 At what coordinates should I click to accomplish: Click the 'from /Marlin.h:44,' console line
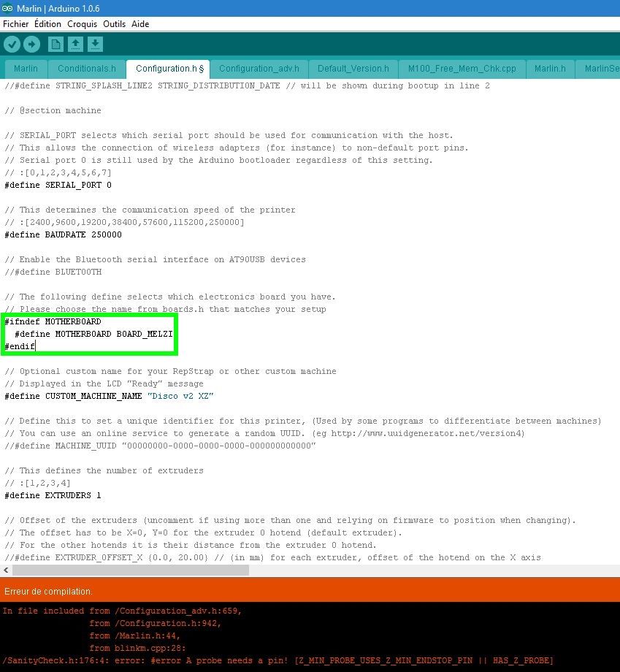coord(134,635)
